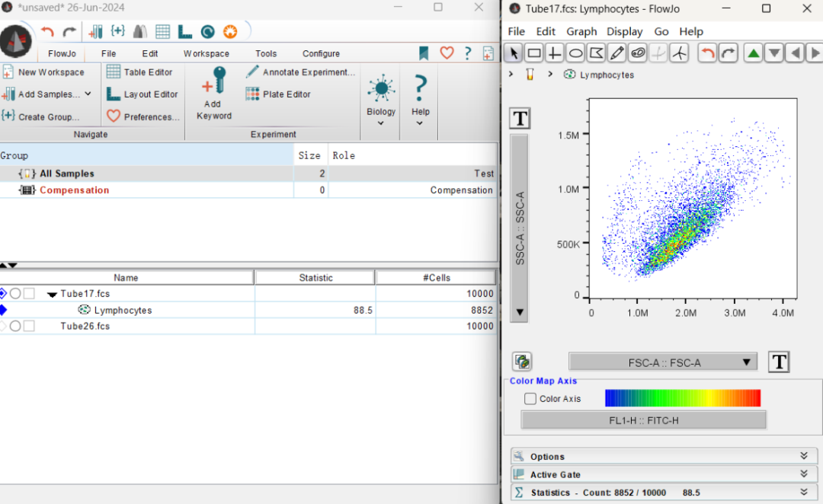The height and width of the screenshot is (504, 823).
Task: Click redo arrow in graph window toolbar
Action: (x=729, y=53)
